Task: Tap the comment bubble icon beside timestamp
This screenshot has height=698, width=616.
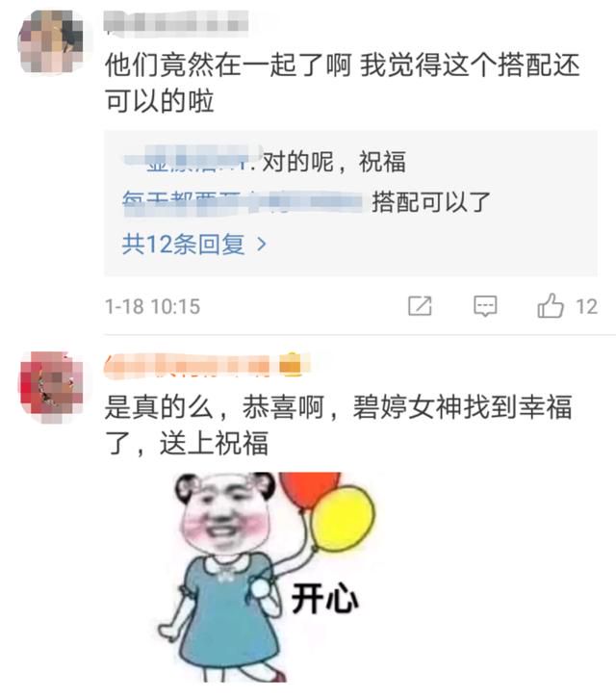Action: pos(485,306)
